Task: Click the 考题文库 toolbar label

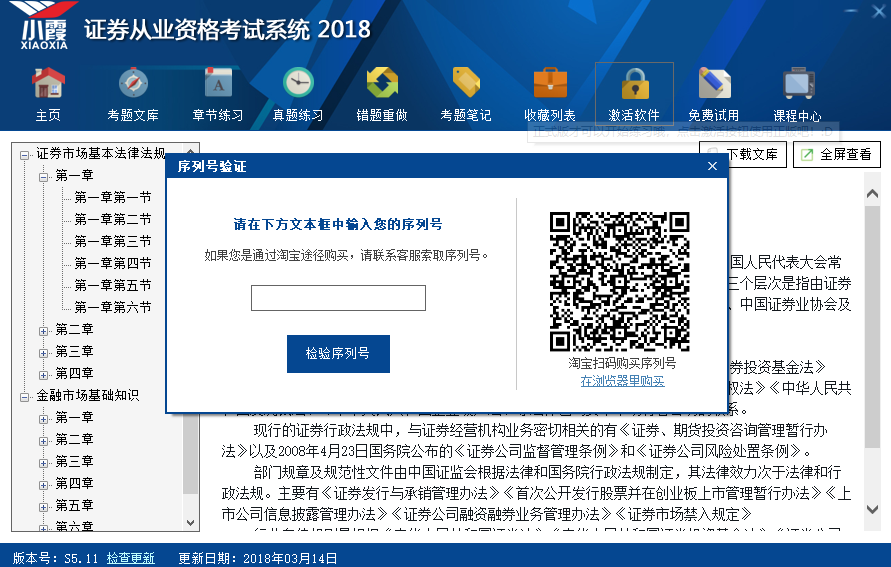Action: [133, 115]
